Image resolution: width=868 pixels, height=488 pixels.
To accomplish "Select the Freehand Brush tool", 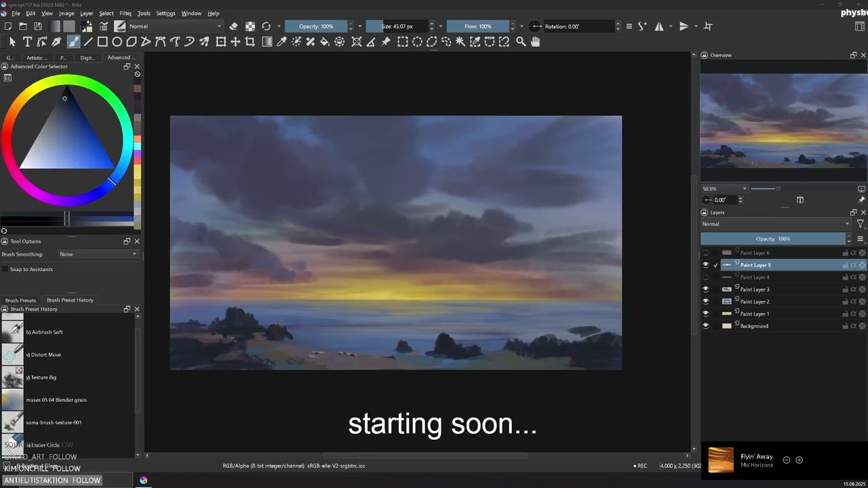I will tap(73, 41).
